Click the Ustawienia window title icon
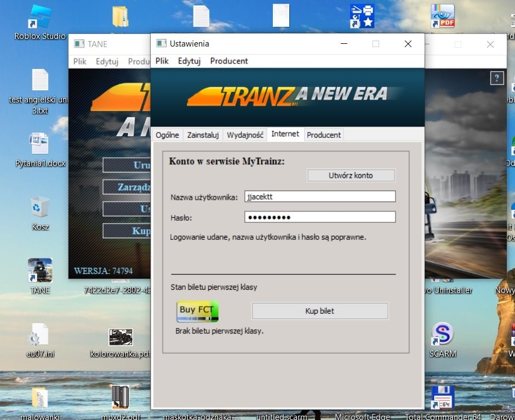This screenshot has width=515, height=420. [x=161, y=43]
